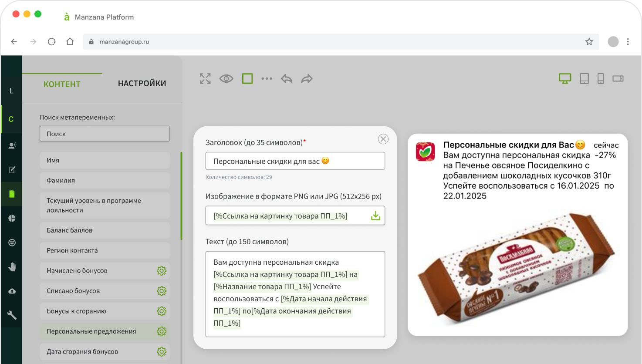Open the НАСТРОЙКИ tab
Screen dimensions: 642x364
point(142,84)
